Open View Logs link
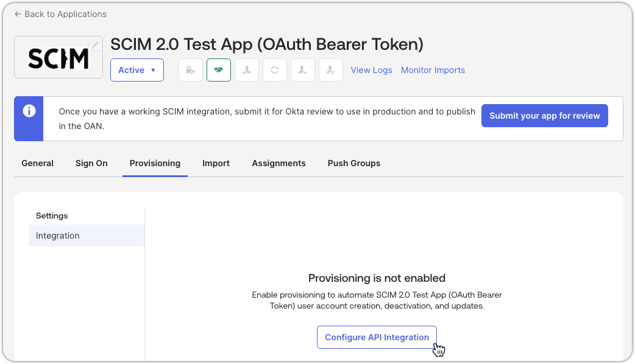The height and width of the screenshot is (364, 635). (371, 70)
